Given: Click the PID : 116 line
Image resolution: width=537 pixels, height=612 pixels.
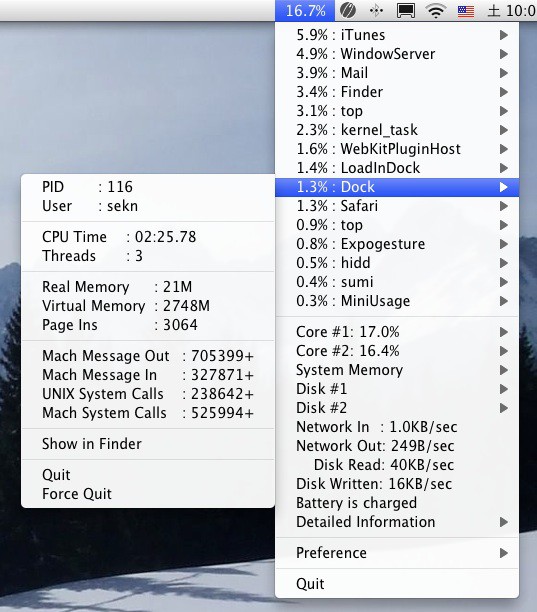Looking at the screenshot, I should pos(148,187).
